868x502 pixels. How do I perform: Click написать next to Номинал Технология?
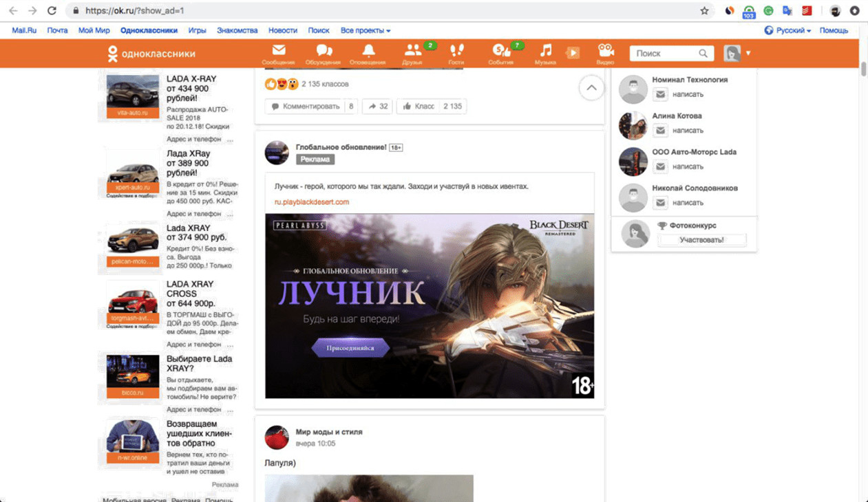[688, 94]
